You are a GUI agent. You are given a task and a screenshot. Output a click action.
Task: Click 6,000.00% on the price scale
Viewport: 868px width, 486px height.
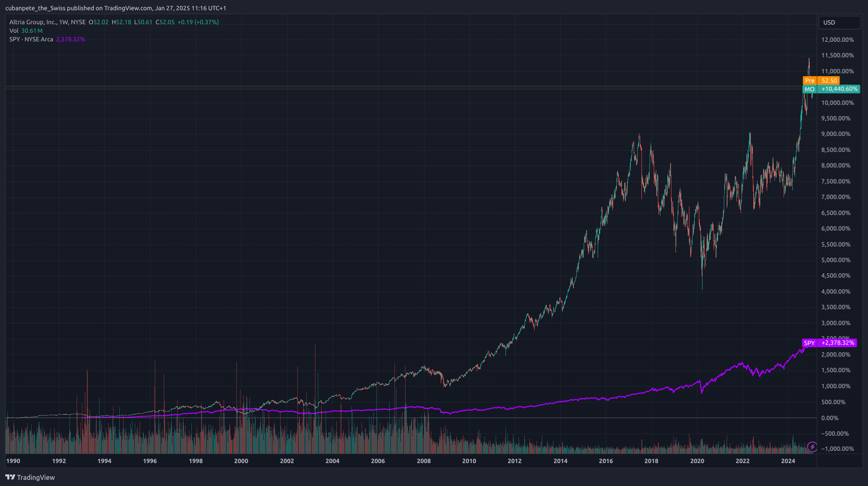click(x=836, y=228)
